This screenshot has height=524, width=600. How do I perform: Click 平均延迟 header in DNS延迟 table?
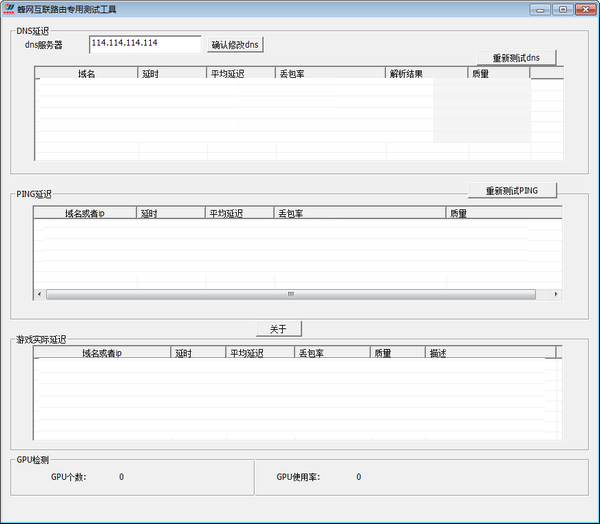coord(242,73)
